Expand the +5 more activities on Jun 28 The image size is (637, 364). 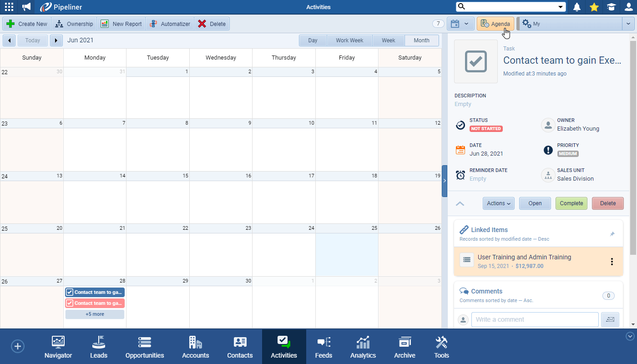tap(95, 314)
